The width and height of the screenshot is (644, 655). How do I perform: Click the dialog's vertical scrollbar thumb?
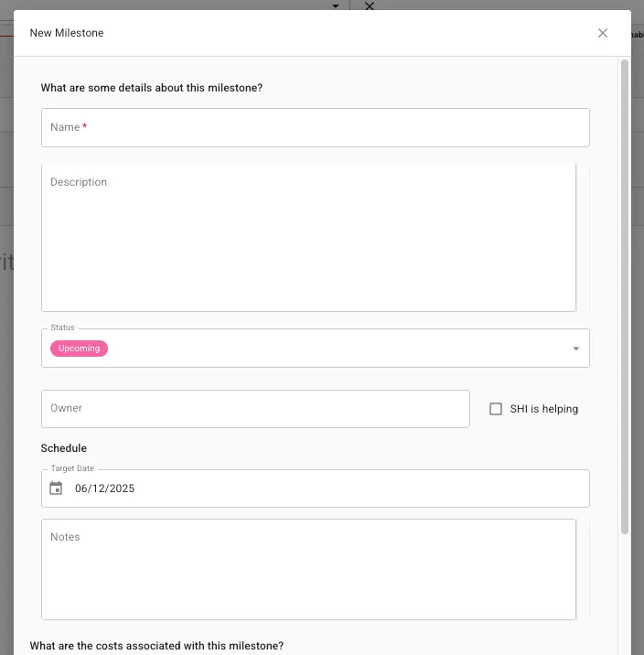point(625,296)
